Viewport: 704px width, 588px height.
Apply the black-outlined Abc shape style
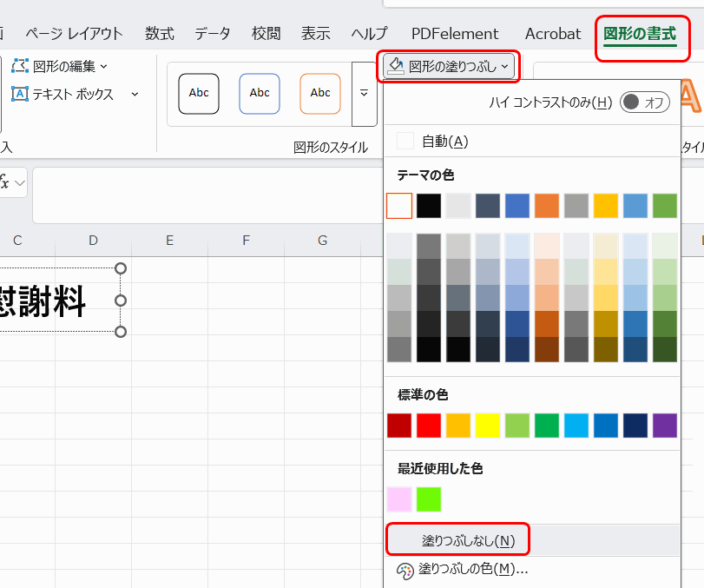(x=199, y=94)
